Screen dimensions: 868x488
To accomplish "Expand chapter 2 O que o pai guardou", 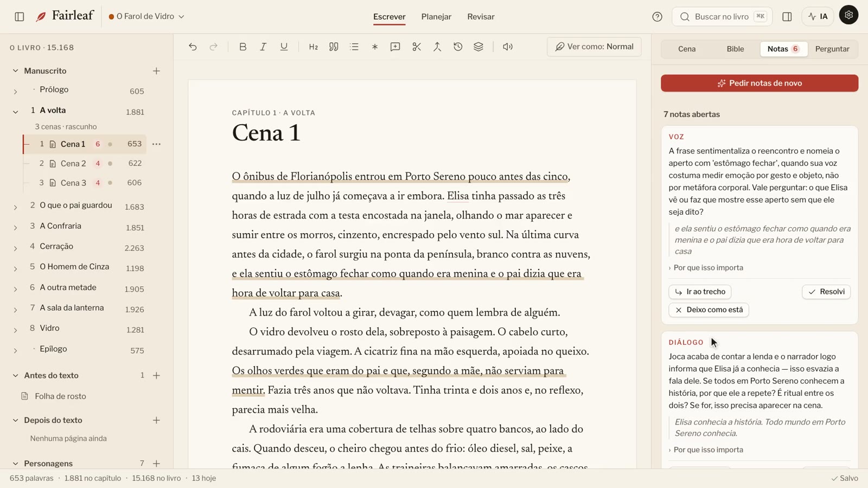I will tap(15, 207).
